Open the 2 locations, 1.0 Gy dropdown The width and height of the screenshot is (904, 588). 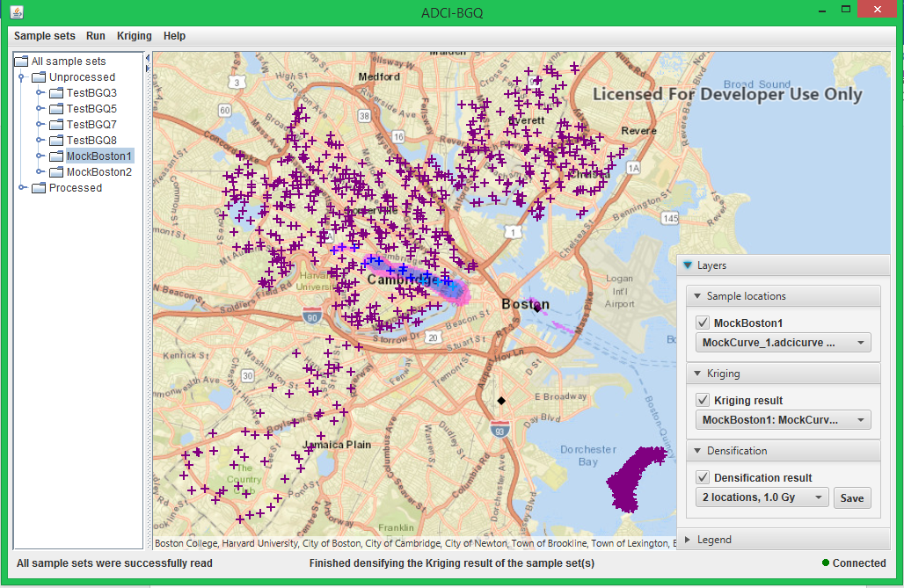pyautogui.click(x=762, y=497)
